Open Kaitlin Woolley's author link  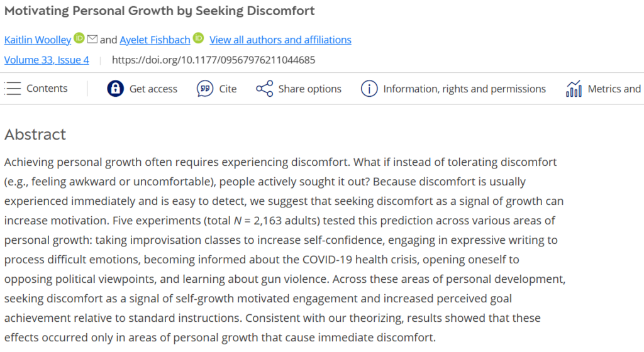point(38,40)
